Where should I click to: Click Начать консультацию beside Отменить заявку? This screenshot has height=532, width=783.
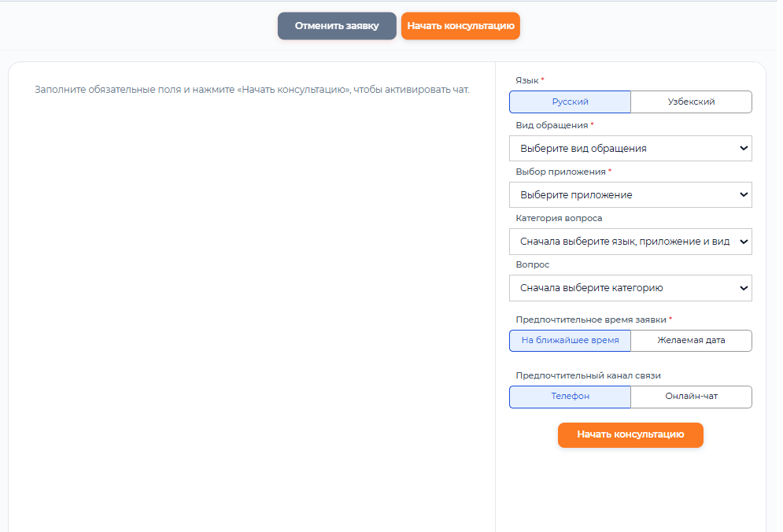pyautogui.click(x=460, y=26)
